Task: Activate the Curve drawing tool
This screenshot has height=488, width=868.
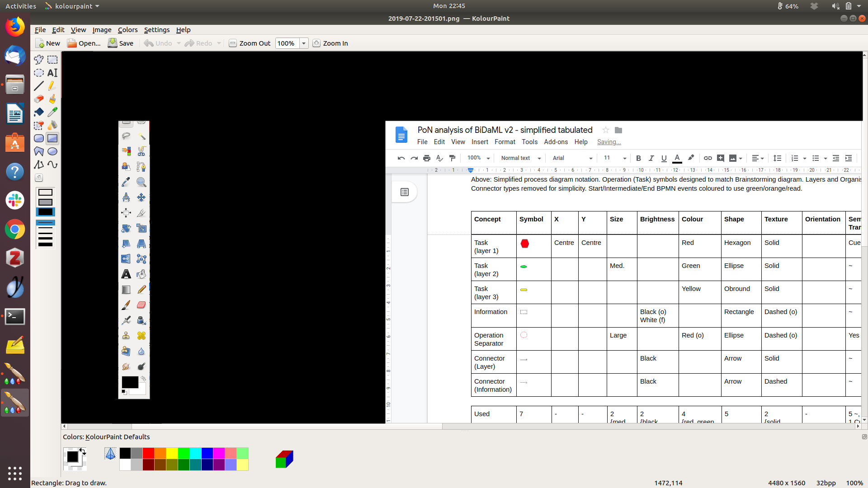Action: [x=52, y=164]
